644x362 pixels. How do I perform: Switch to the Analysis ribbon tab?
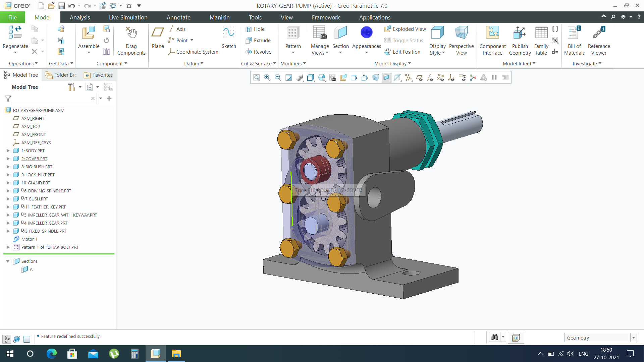(79, 17)
